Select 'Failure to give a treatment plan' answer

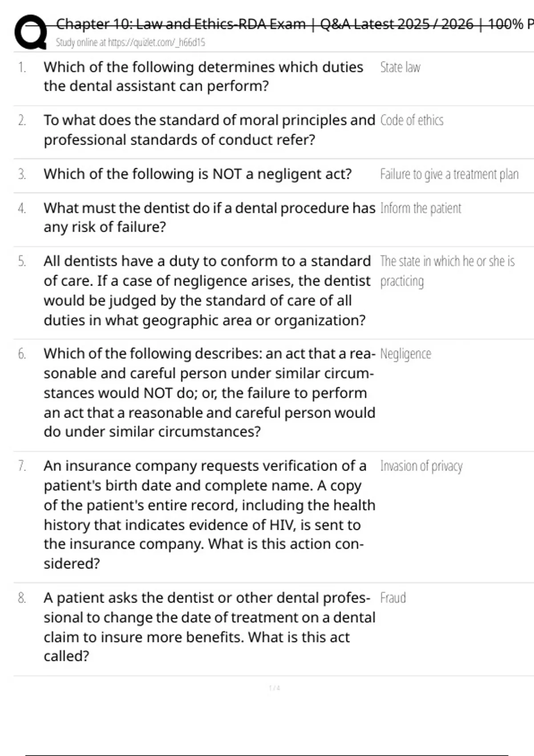449,174
